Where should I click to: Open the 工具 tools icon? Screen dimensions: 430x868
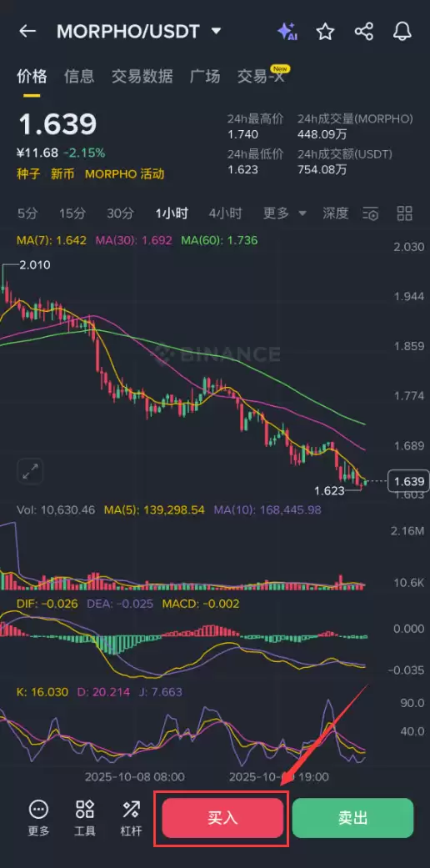tap(85, 818)
